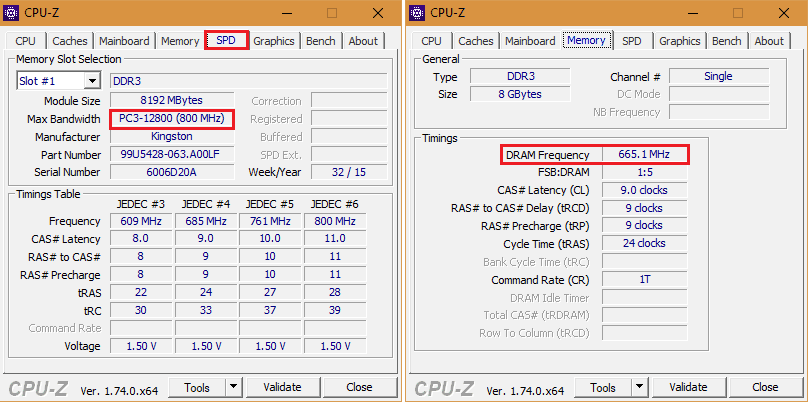Click the Tools button in the right window
This screenshot has height=403, width=809.
603,387
